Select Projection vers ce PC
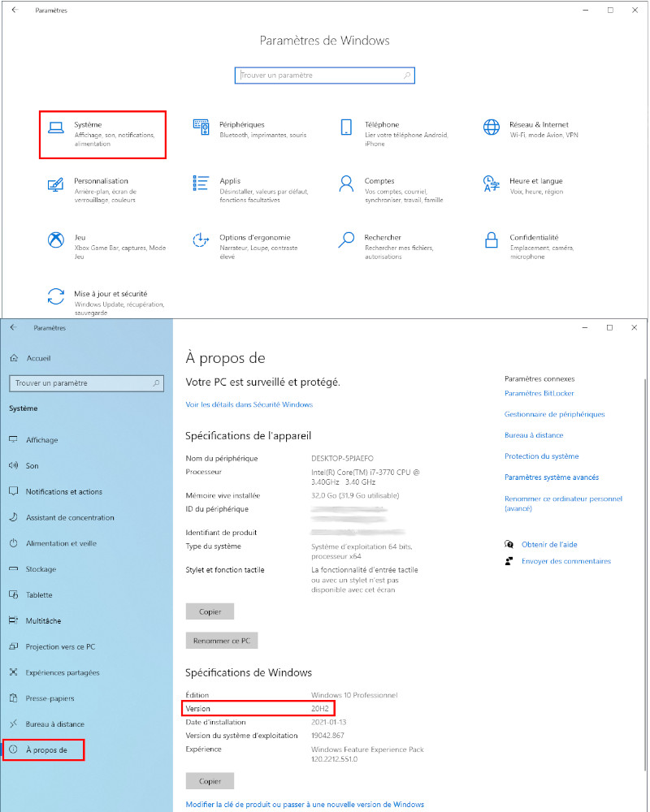Image resolution: width=650 pixels, height=812 pixels. coord(60,647)
